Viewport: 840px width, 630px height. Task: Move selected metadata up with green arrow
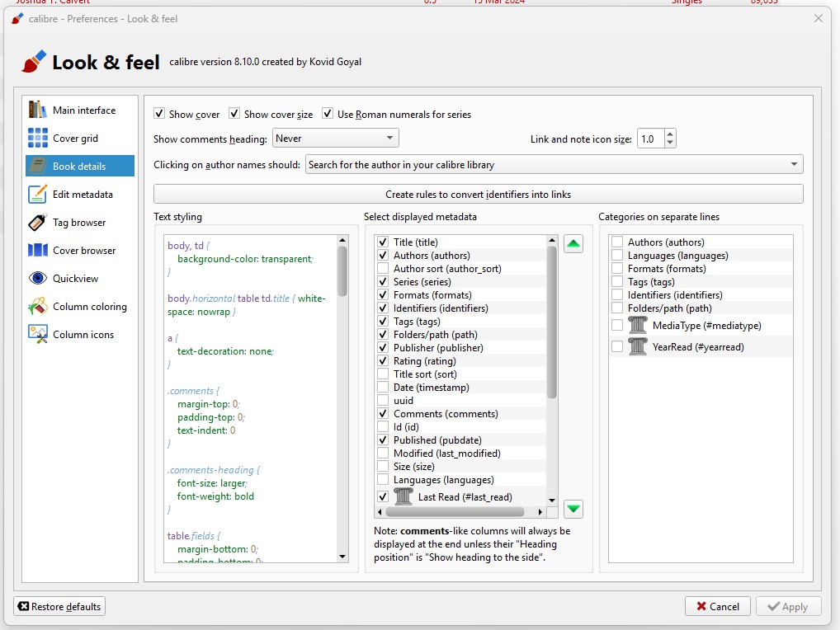coord(573,244)
